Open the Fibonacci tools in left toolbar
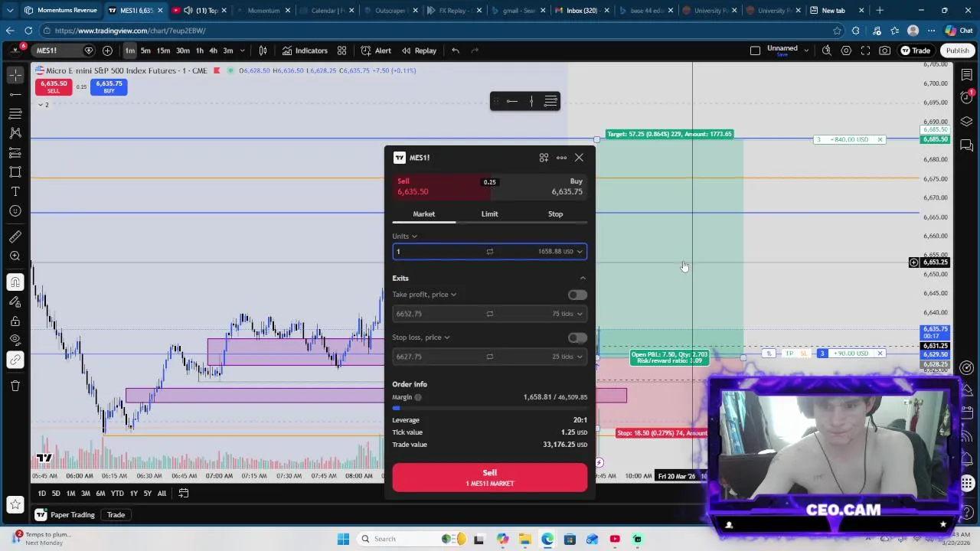 coord(15,113)
